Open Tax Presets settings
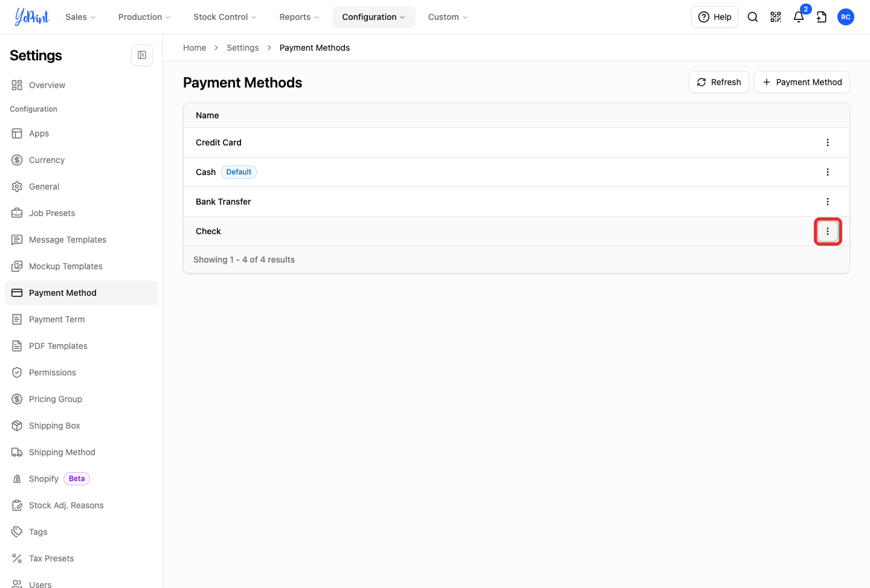 (x=81, y=558)
